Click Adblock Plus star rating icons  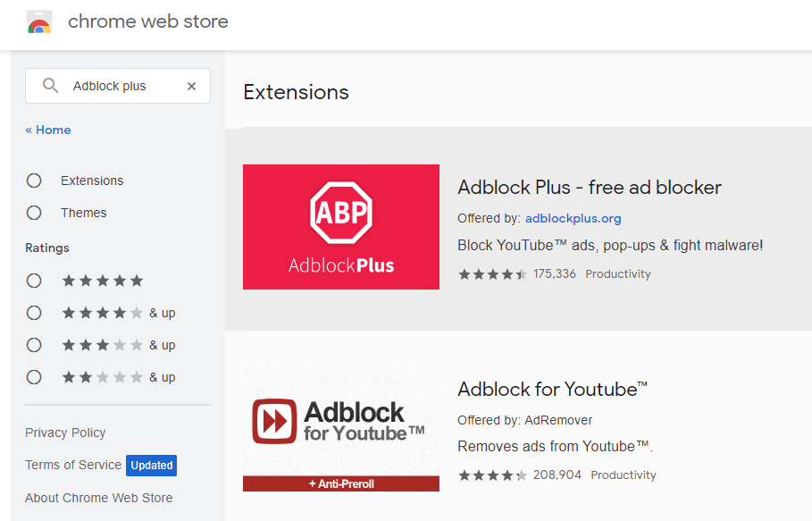click(492, 274)
